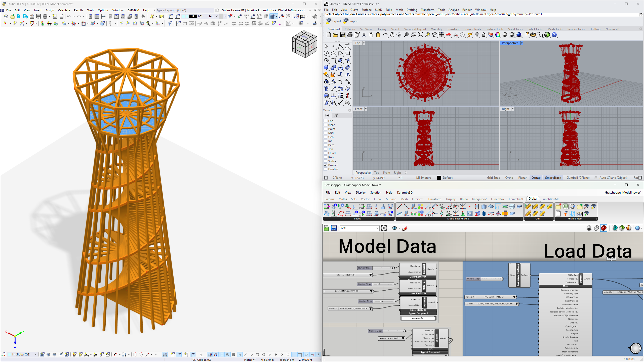The width and height of the screenshot is (644, 362).
Task: Toggle Ortho mode in Rhino's status bar
Action: pos(509,178)
